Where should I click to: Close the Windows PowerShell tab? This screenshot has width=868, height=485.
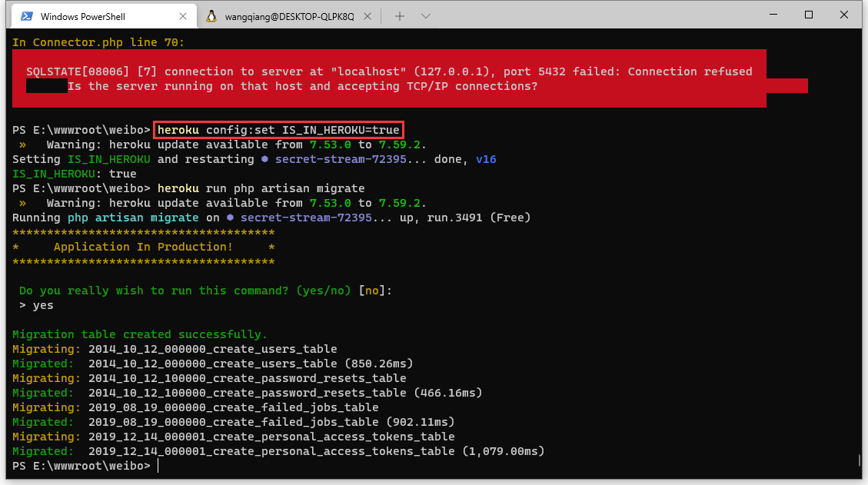[x=181, y=16]
